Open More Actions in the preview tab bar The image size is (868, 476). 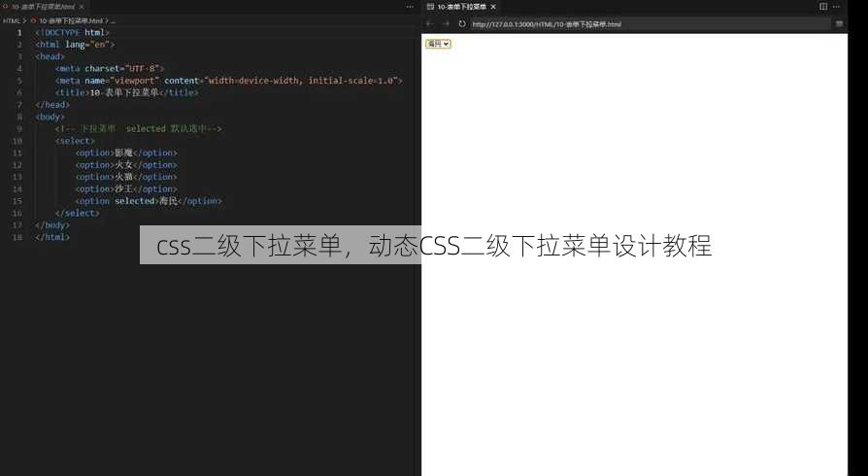click(x=837, y=7)
